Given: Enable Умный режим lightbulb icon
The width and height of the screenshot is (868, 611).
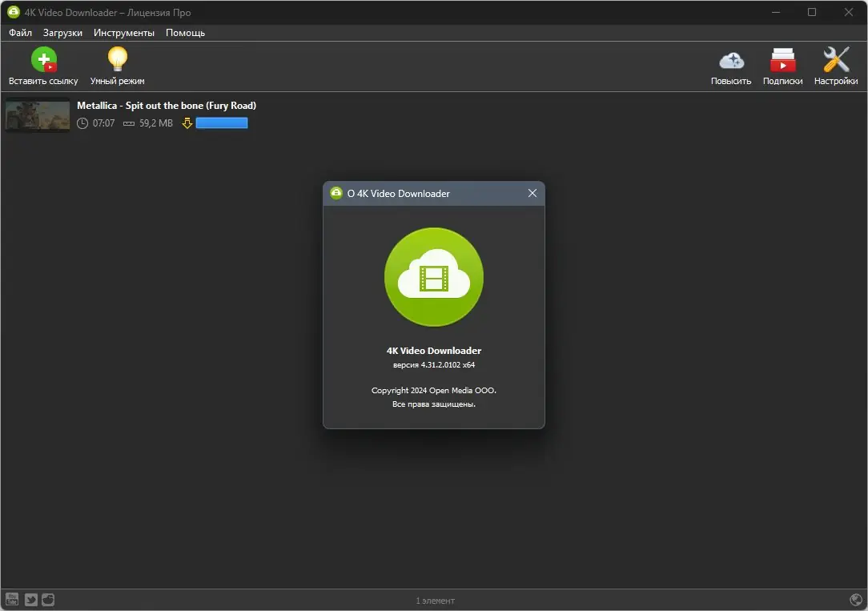Looking at the screenshot, I should click(118, 59).
